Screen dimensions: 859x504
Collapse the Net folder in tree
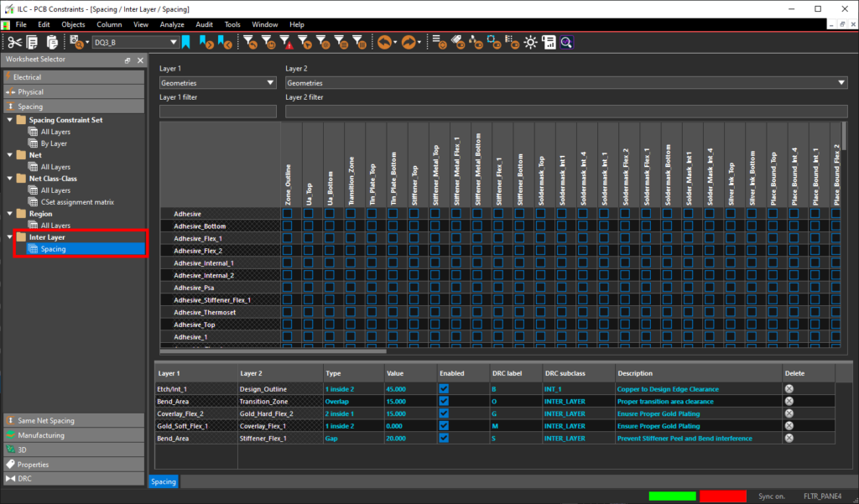[10, 155]
